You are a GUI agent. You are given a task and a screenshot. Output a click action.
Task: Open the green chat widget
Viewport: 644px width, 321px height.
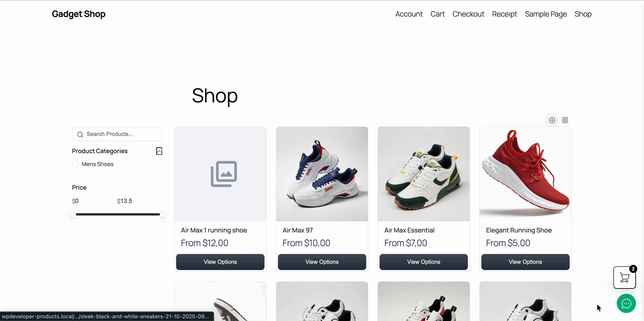point(626,304)
